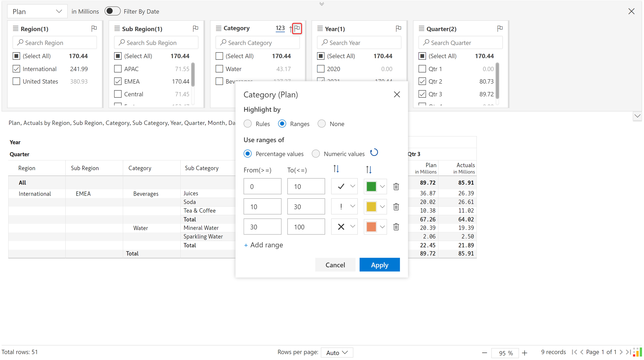
Task: Reverse the icon order with swap arrows
Action: pyautogui.click(x=336, y=169)
